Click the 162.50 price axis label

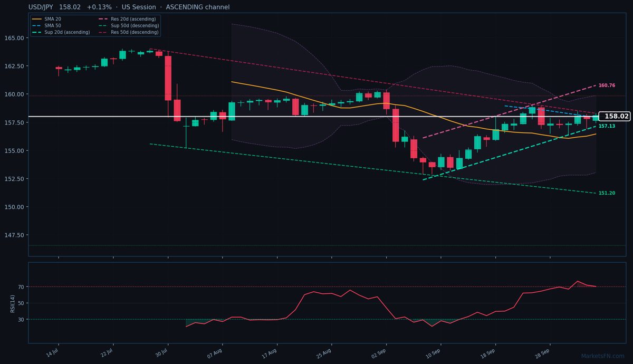pyautogui.click(x=14, y=66)
